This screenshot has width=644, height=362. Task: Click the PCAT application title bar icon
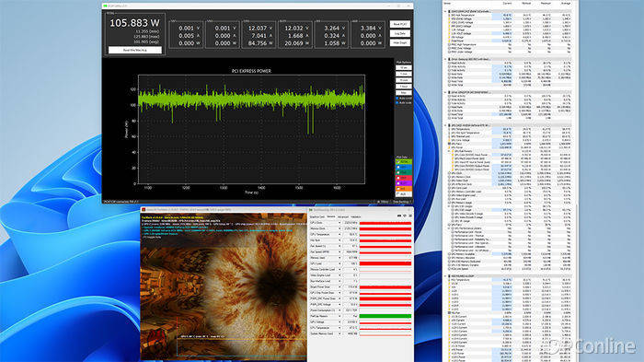click(105, 6)
